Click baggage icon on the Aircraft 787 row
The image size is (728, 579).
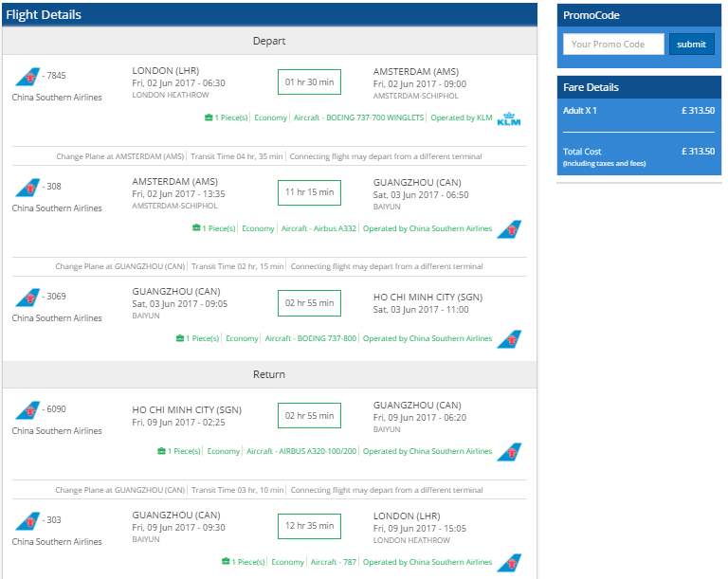click(226, 561)
